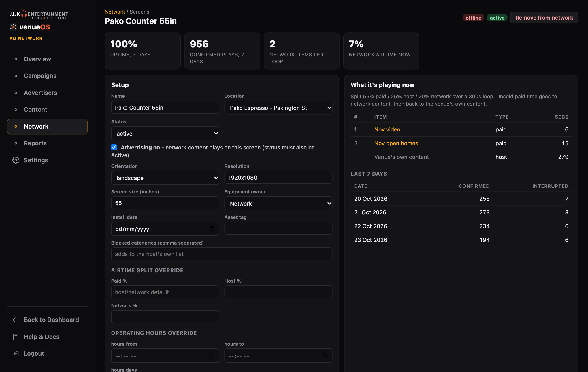This screenshot has width=588, height=372.
Task: Open the Status dropdown set to active
Action: point(165,134)
